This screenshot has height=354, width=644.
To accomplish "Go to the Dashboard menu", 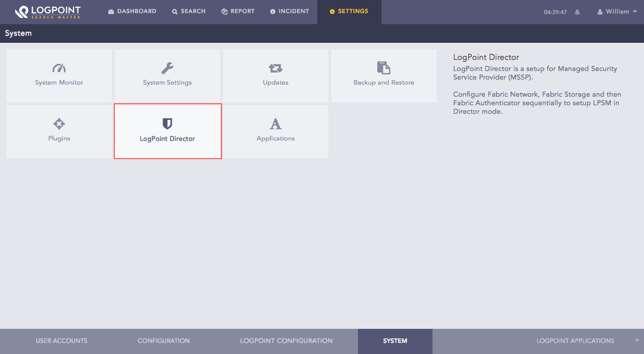I will [x=132, y=11].
